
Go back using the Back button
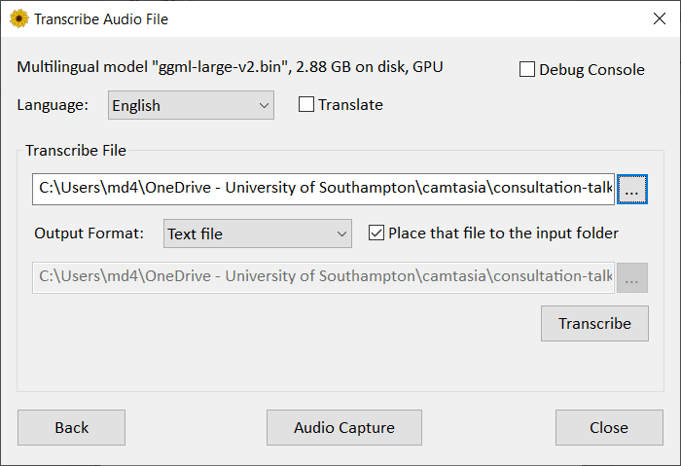click(x=72, y=428)
